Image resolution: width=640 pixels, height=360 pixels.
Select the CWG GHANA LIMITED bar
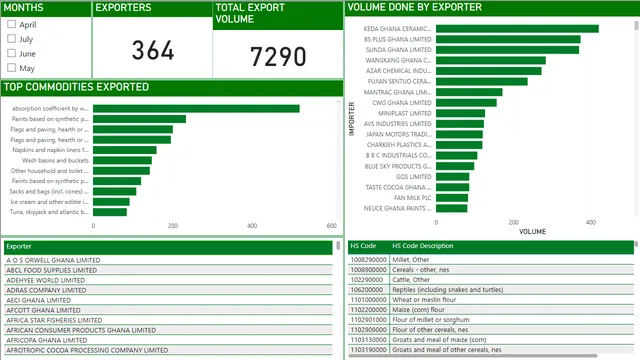pyautogui.click(x=466, y=103)
